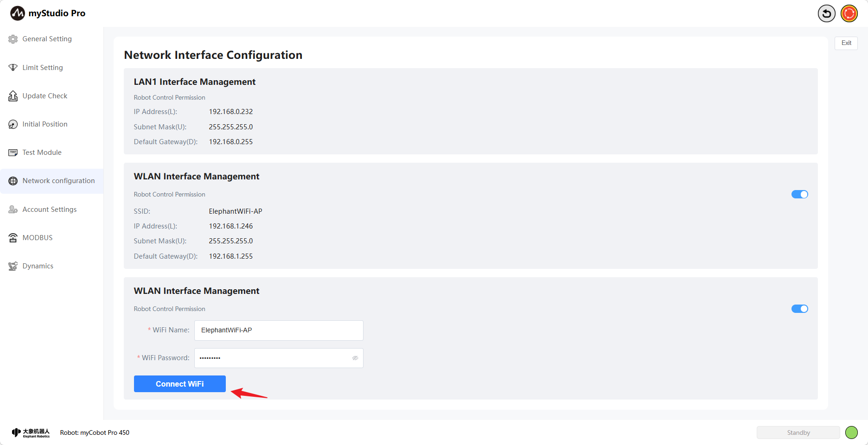Open the Network configuration menu item
868x445 pixels.
pos(58,181)
